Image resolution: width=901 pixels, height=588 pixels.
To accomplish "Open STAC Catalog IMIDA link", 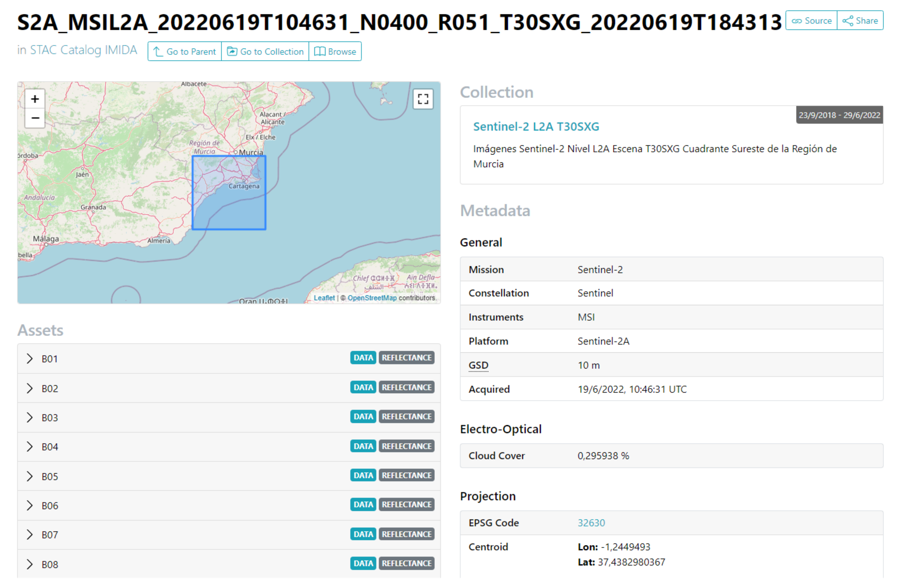I will [83, 50].
